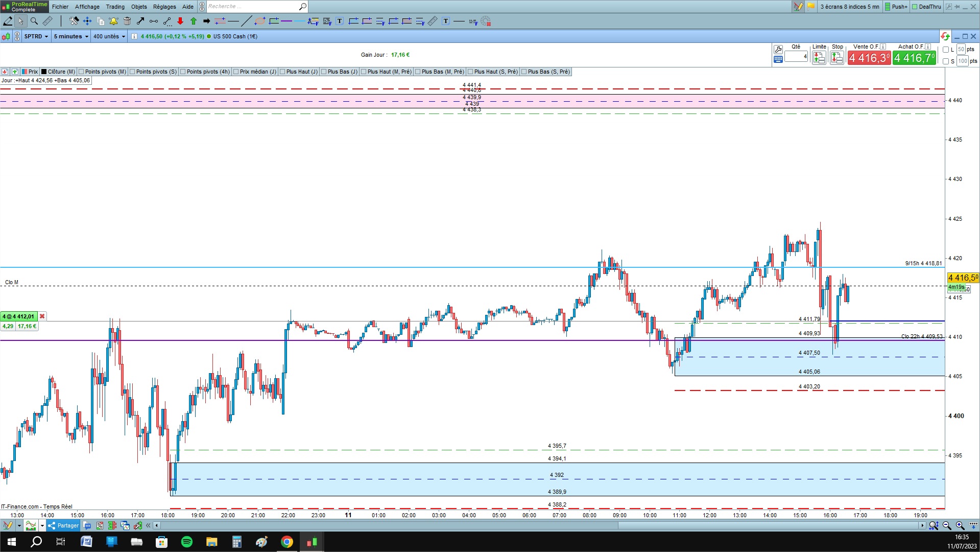
Task: Open the Affichage menu
Action: (x=87, y=7)
